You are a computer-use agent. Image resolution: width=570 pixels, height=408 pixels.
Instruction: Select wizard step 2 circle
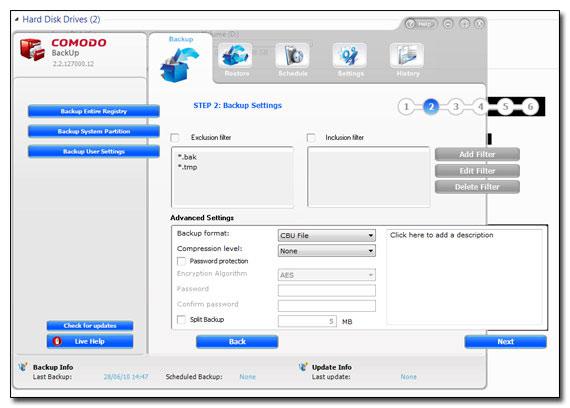(x=431, y=107)
